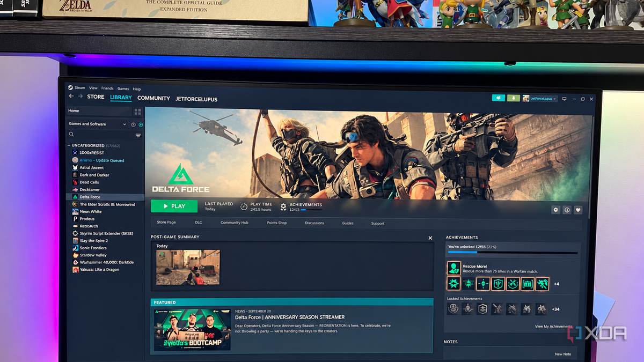Select the Library tab
Viewport: 644px width, 362px height.
coord(121,98)
